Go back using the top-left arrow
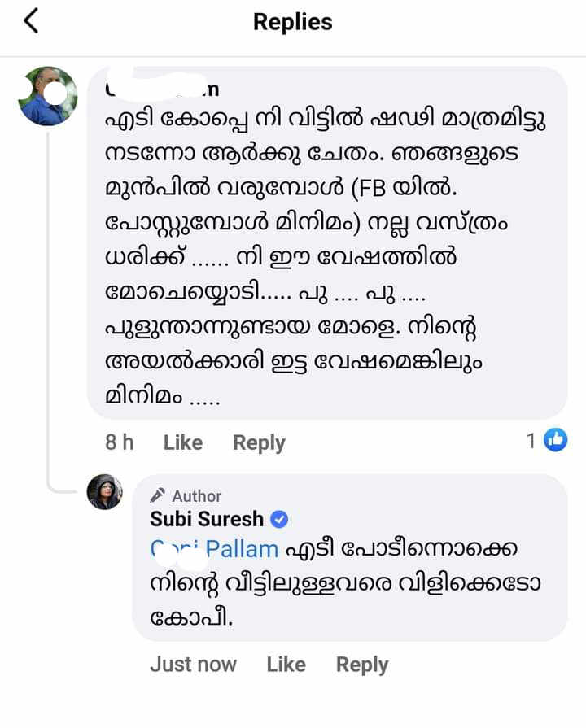586x728 pixels. click(31, 22)
